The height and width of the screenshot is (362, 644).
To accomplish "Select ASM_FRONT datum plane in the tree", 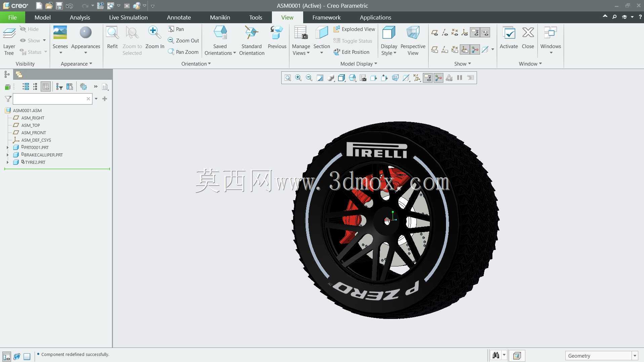I will (x=34, y=133).
